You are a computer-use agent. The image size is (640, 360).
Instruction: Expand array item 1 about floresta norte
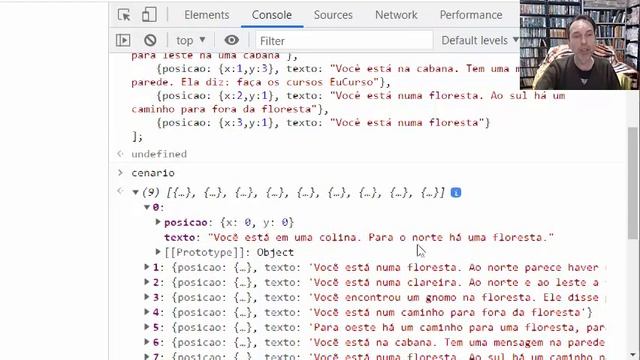pos(147,267)
